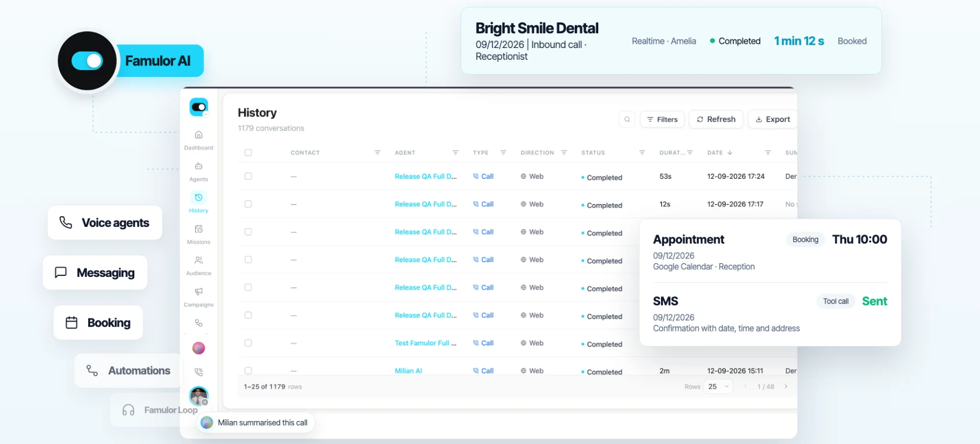980x444 pixels.
Task: Open the Milian AI agent link
Action: pyautogui.click(x=408, y=370)
